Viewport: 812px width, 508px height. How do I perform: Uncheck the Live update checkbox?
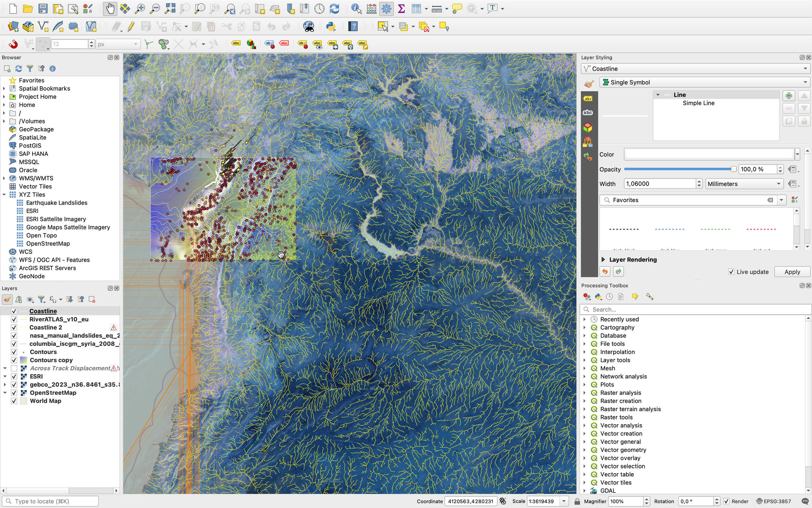click(731, 272)
